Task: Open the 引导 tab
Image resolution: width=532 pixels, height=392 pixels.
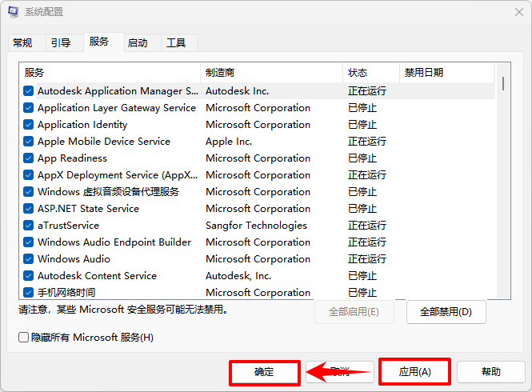Action: pos(65,42)
